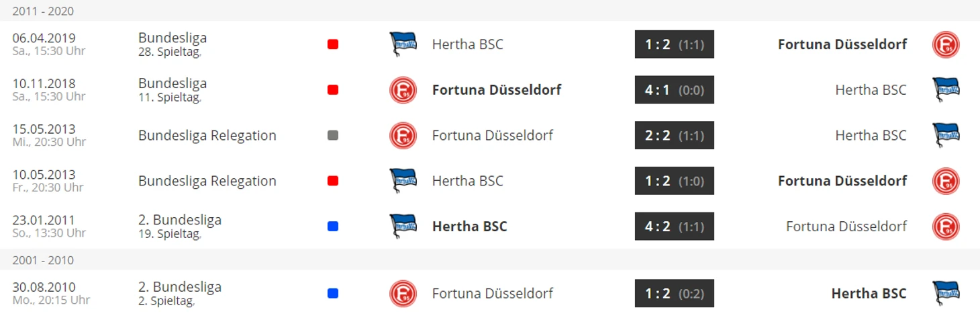Open the 1:2 score of 06.04.2019 match
This screenshot has height=322, width=980.
tap(674, 44)
